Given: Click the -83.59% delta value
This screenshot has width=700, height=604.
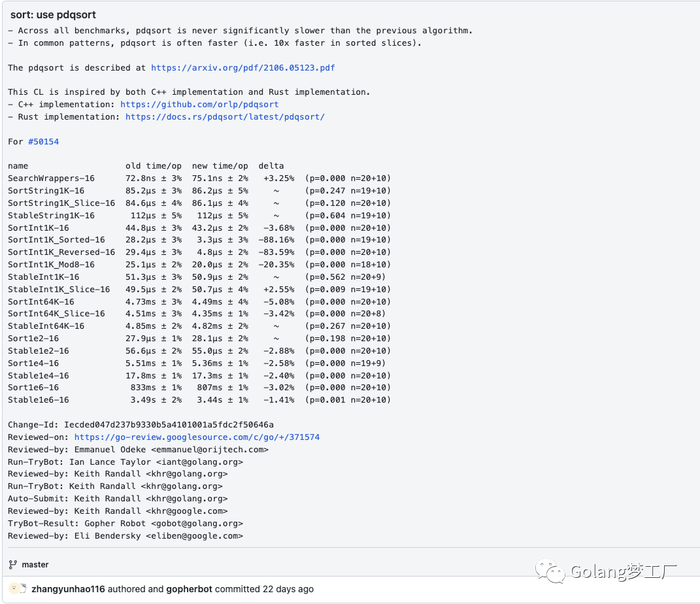Looking at the screenshot, I should (x=276, y=252).
